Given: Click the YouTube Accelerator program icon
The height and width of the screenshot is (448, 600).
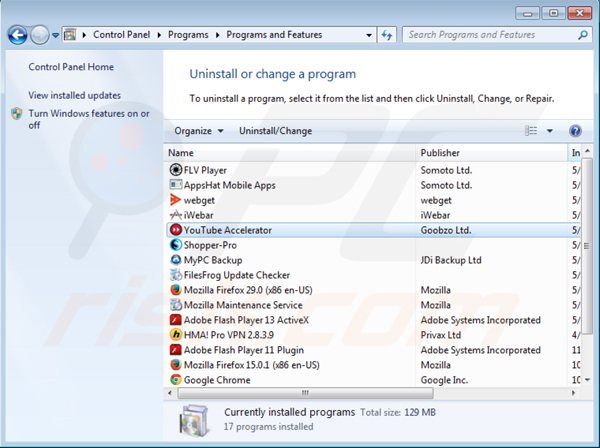Looking at the screenshot, I should [x=176, y=230].
